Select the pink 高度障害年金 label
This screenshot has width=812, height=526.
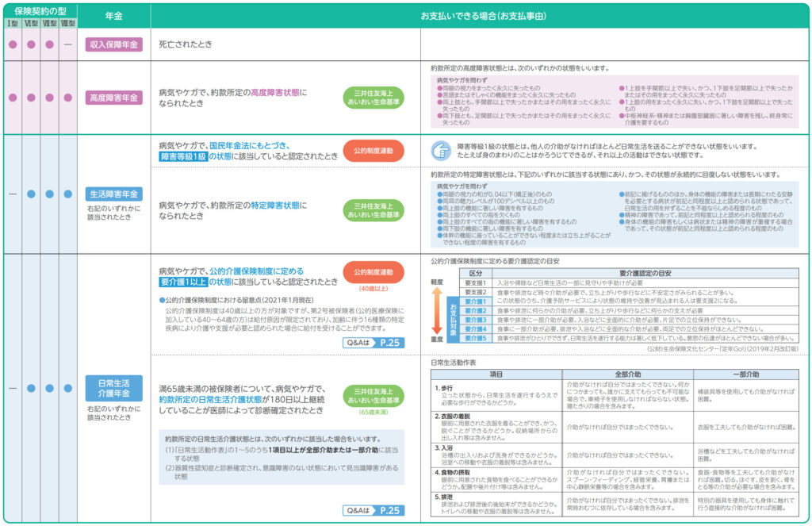coord(113,98)
